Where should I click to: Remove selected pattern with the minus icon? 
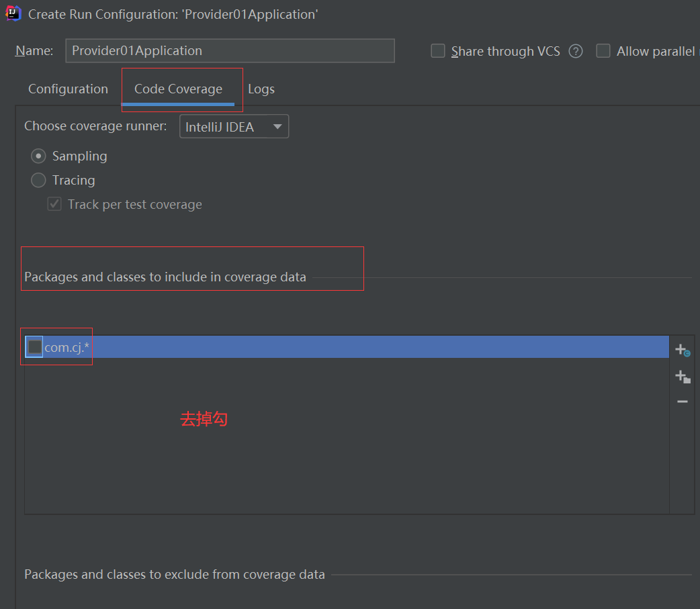pos(682,402)
